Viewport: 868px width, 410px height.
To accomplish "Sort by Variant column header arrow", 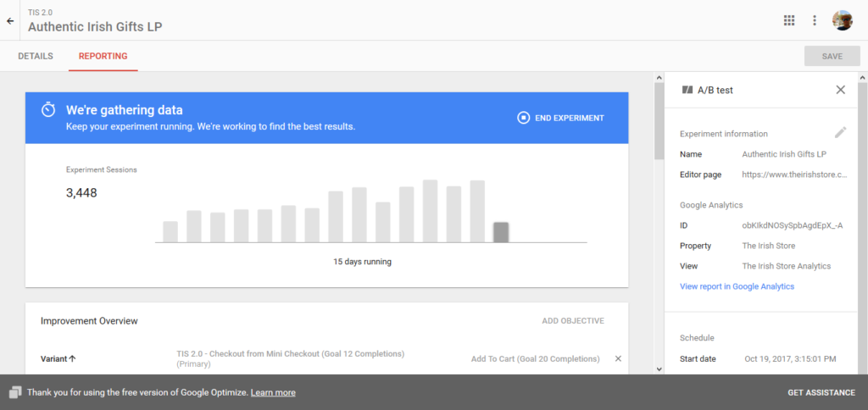I will point(73,358).
